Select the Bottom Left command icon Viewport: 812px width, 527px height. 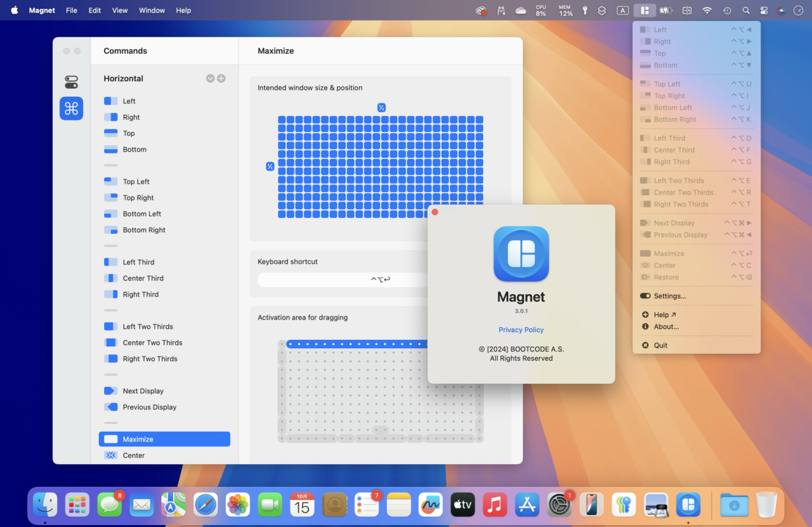(x=111, y=214)
